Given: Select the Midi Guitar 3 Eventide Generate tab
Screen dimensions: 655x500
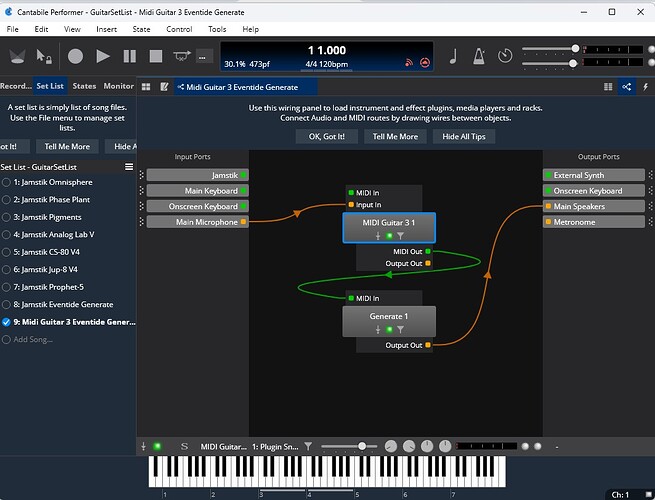Looking at the screenshot, I should 246,87.
